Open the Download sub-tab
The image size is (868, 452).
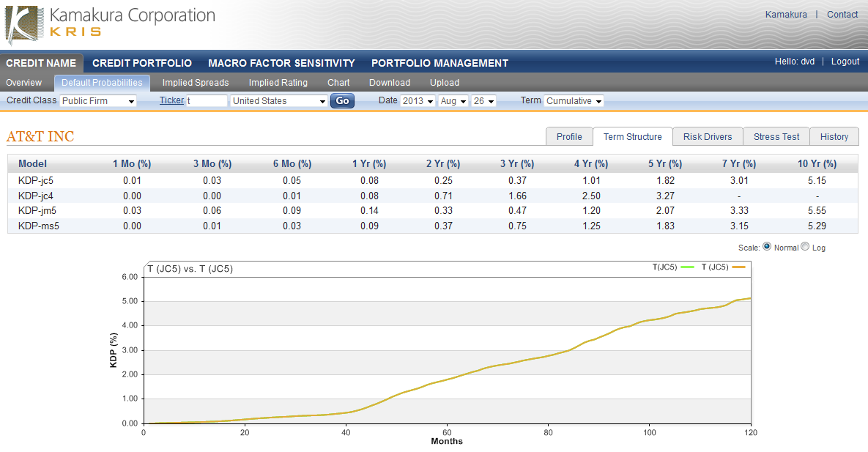pyautogui.click(x=390, y=83)
